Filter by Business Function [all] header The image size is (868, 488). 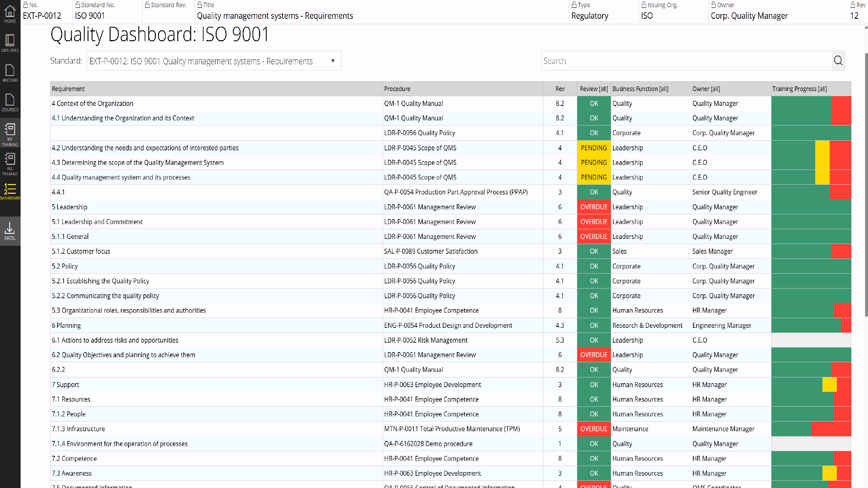pos(640,89)
